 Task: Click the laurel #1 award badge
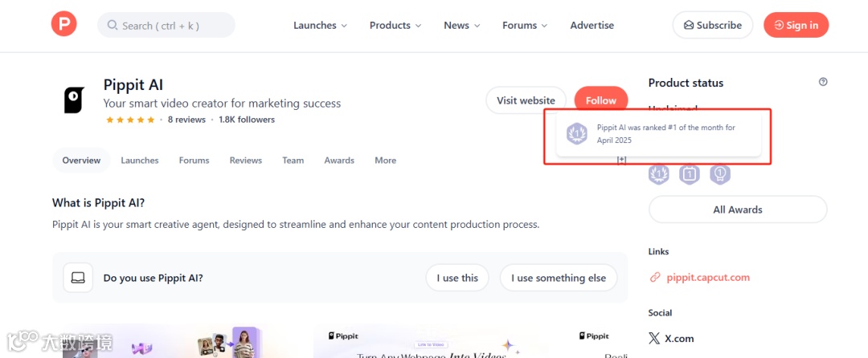pyautogui.click(x=659, y=173)
